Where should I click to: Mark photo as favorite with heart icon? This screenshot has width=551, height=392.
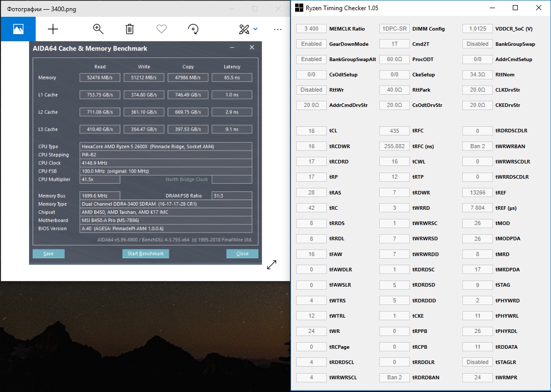[161, 29]
